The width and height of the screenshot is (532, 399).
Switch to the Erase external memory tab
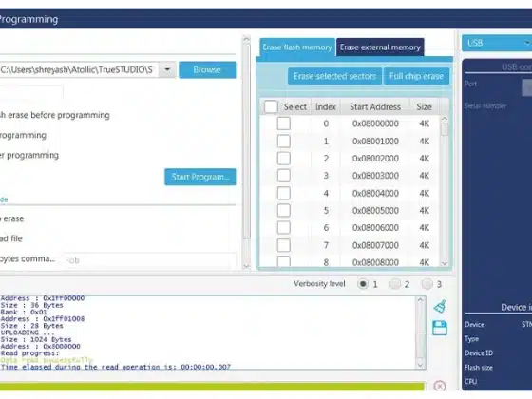(380, 47)
